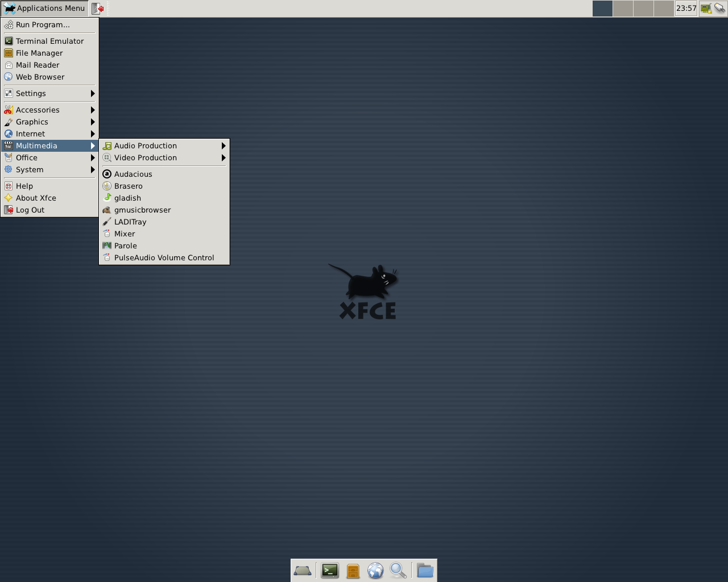
Task: Expand the Office submenu
Action: click(x=49, y=157)
